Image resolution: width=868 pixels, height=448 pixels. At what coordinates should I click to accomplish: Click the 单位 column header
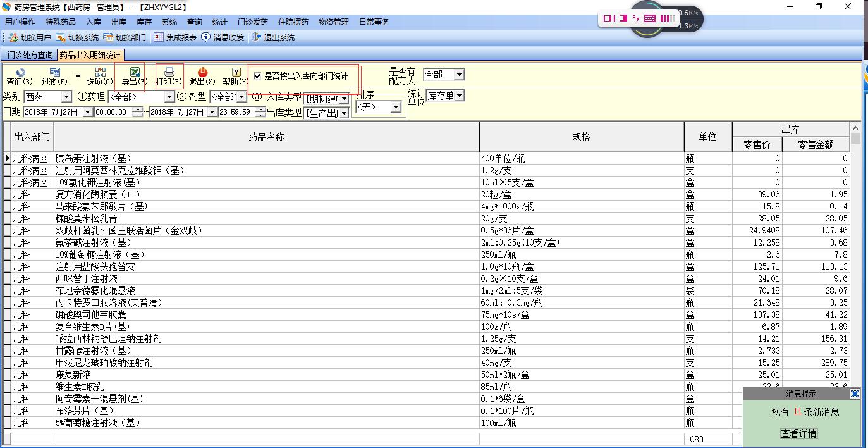pos(708,137)
